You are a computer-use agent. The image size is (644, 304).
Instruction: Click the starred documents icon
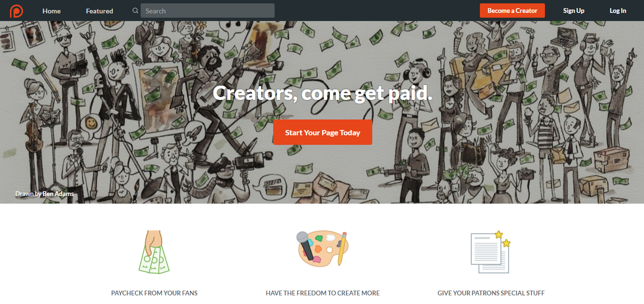(490, 252)
